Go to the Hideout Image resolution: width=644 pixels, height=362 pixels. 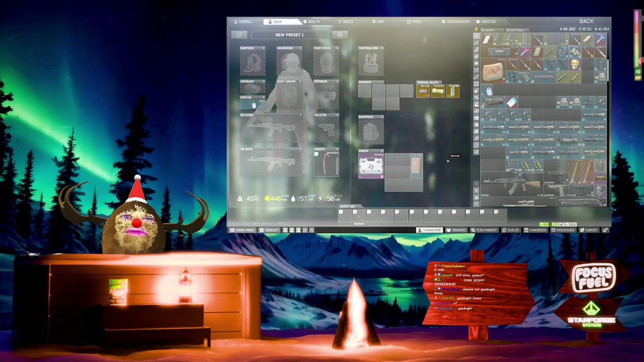coord(269,230)
